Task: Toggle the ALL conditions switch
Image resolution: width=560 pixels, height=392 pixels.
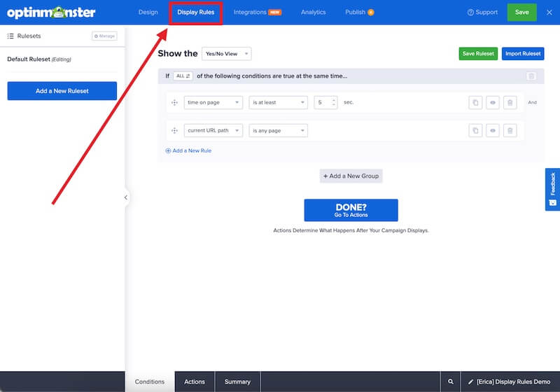Action: coord(183,76)
